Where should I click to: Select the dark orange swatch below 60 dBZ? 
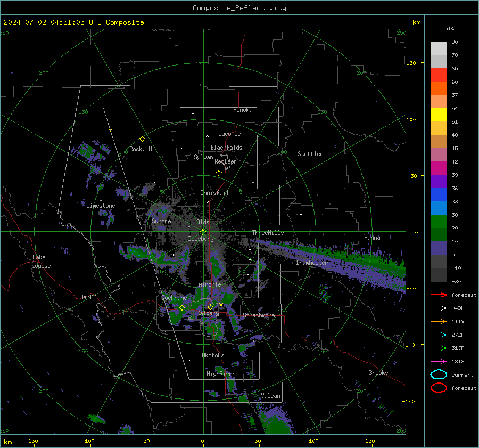(439, 88)
